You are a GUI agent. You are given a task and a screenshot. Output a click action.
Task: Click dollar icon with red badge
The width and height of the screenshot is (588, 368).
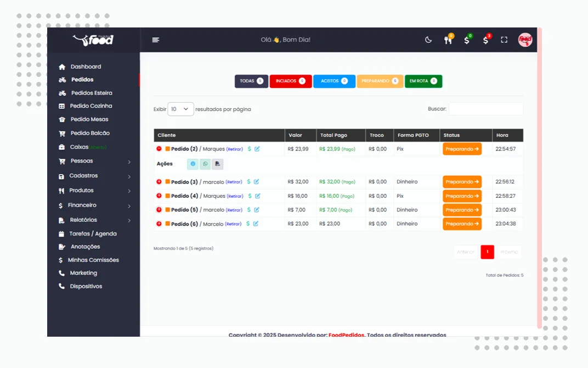click(x=487, y=40)
